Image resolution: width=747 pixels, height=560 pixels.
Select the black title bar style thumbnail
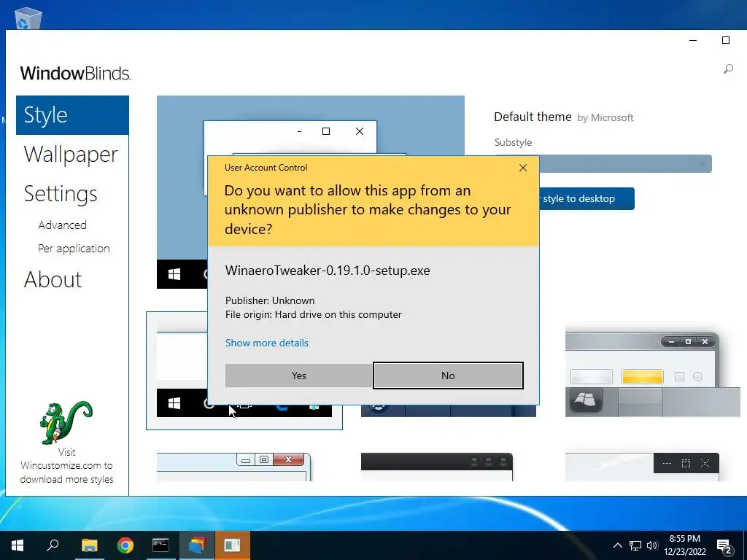point(437,467)
